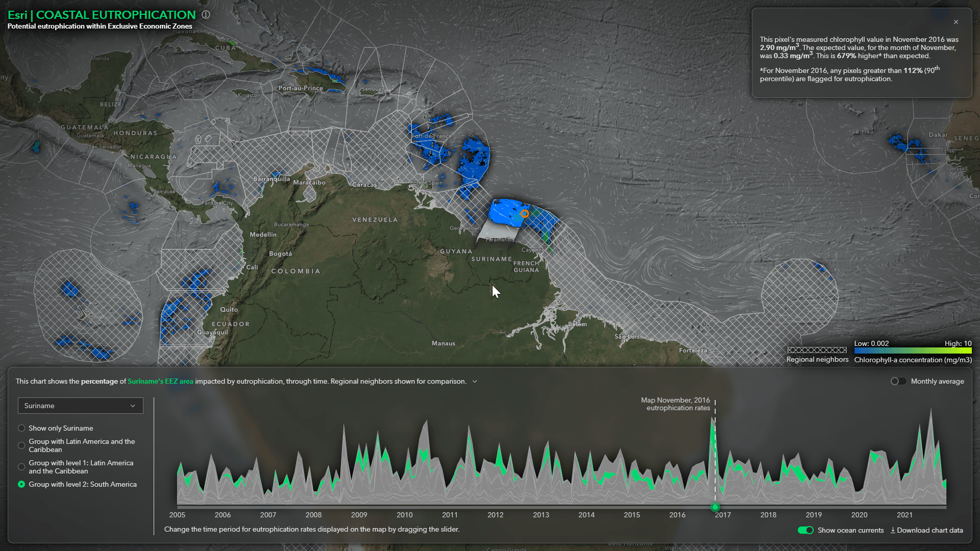The image size is (980, 551).
Task: Click the hatched Regional neighbors legend swatch
Action: pyautogui.click(x=817, y=350)
